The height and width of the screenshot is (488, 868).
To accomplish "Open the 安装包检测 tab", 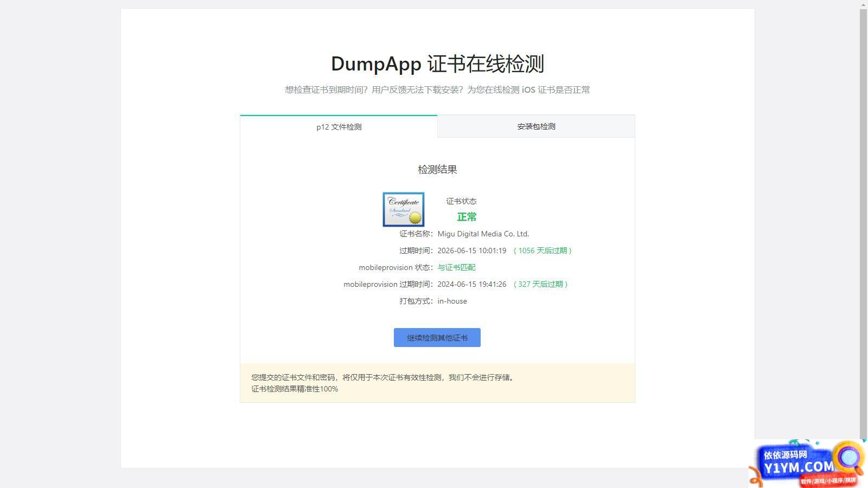I will pyautogui.click(x=536, y=126).
